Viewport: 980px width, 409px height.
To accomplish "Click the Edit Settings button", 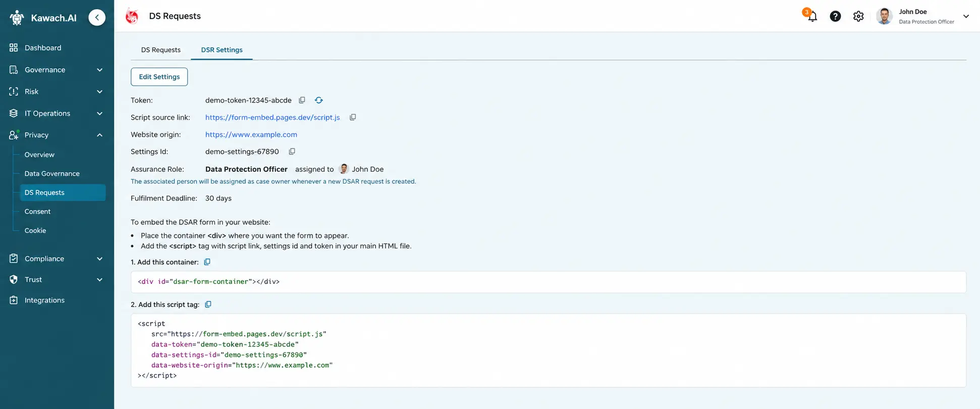I will (159, 77).
